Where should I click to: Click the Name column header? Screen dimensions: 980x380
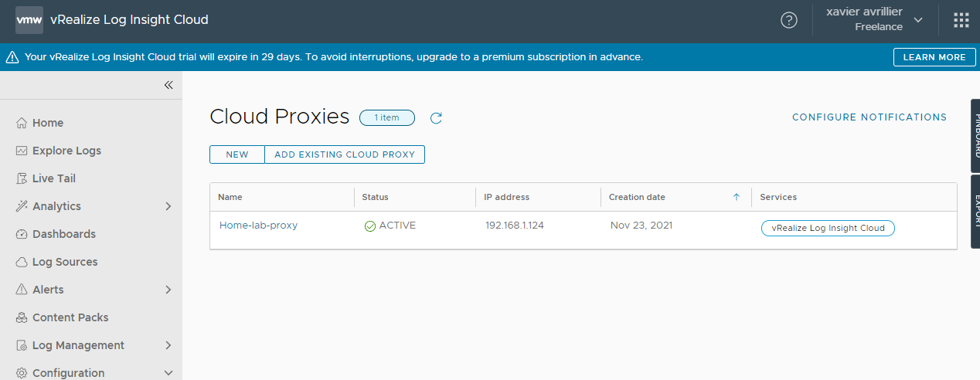click(x=230, y=197)
